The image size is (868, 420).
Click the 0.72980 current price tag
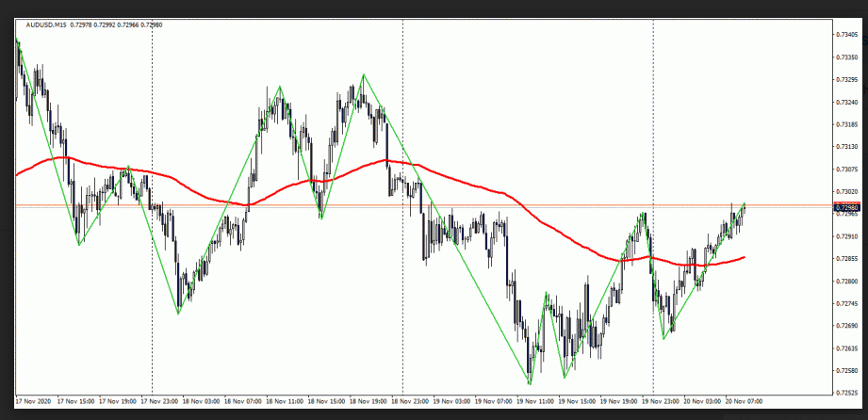click(x=848, y=208)
